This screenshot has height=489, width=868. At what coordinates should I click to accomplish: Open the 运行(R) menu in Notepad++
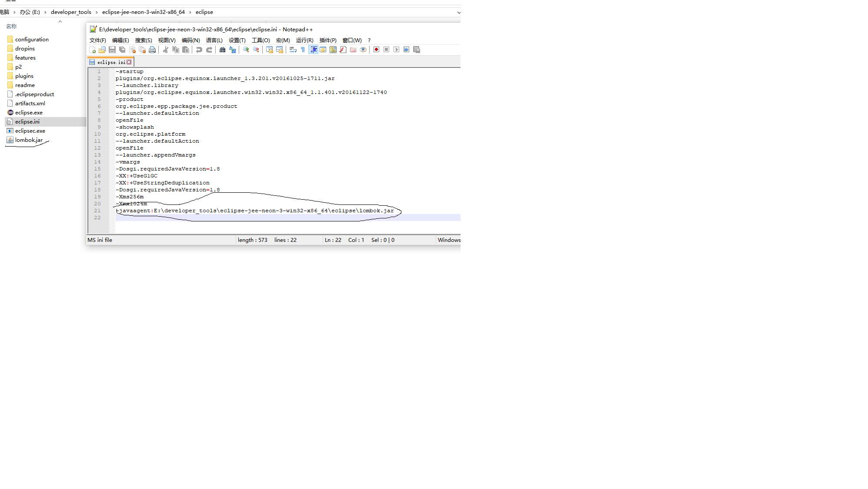[x=304, y=40]
